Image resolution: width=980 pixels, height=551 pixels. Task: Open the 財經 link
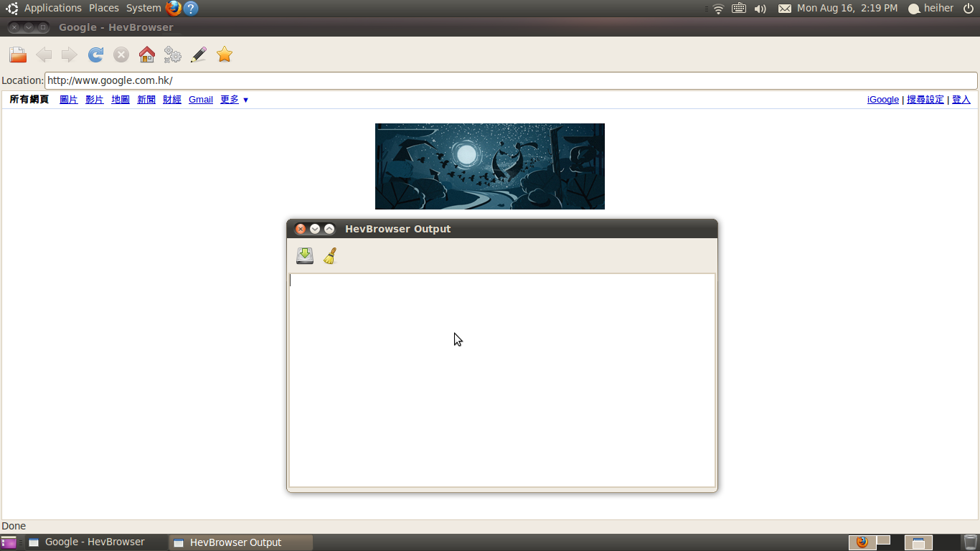tap(172, 100)
